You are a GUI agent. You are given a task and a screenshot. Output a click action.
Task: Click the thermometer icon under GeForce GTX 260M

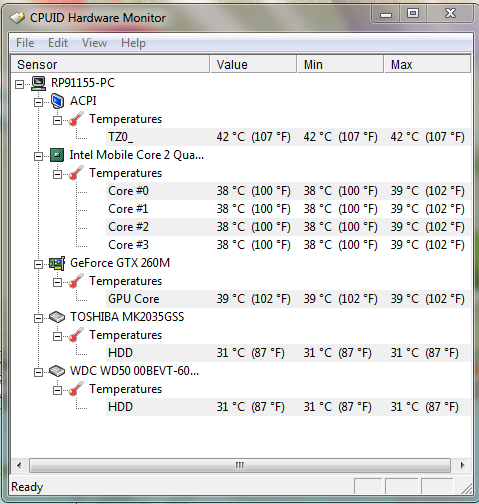(76, 281)
